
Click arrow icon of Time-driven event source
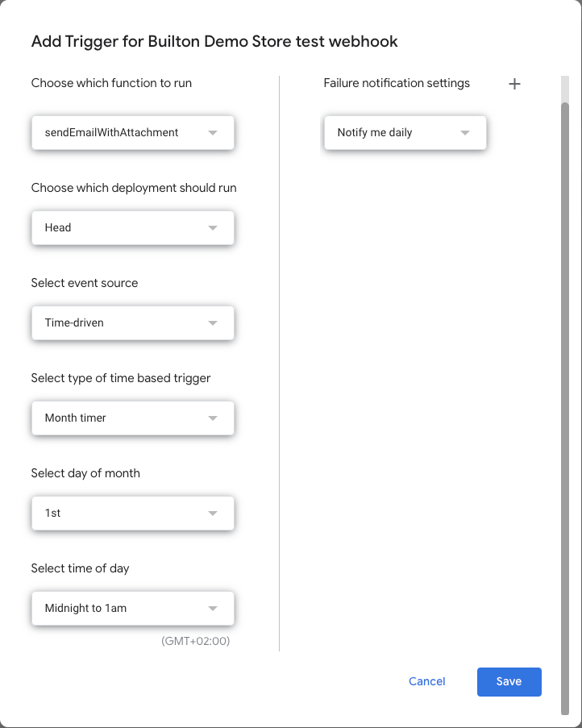click(213, 323)
